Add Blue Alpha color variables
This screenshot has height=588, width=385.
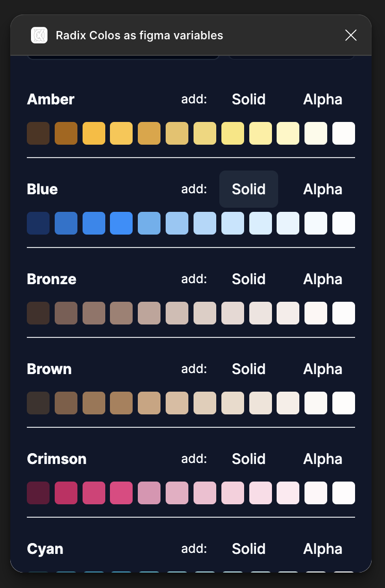pos(323,189)
